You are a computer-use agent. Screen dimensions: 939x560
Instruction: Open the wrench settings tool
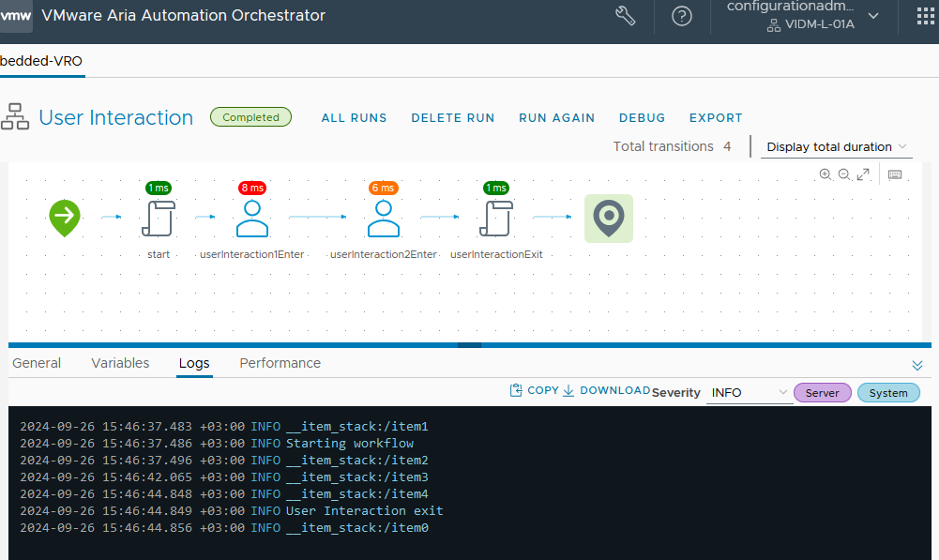coord(625,16)
